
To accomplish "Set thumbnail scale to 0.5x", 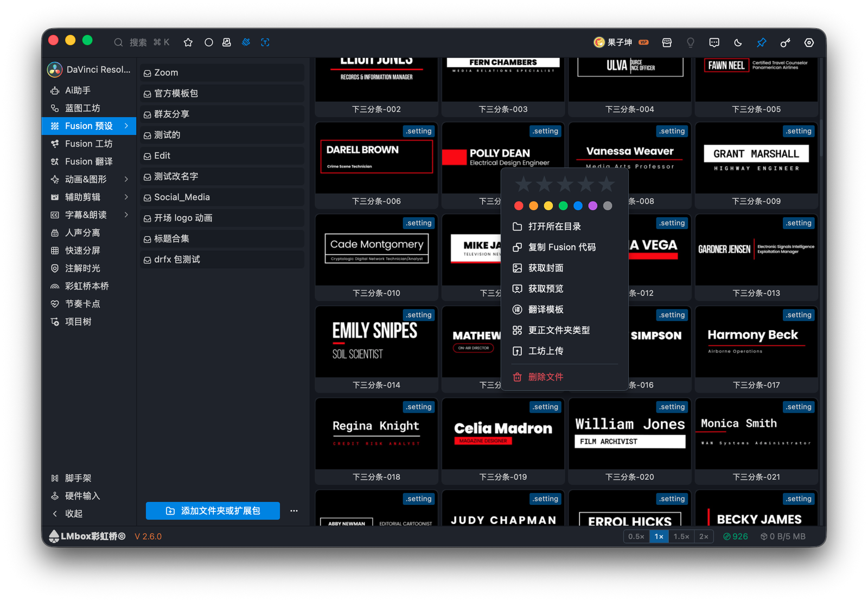I will [636, 536].
